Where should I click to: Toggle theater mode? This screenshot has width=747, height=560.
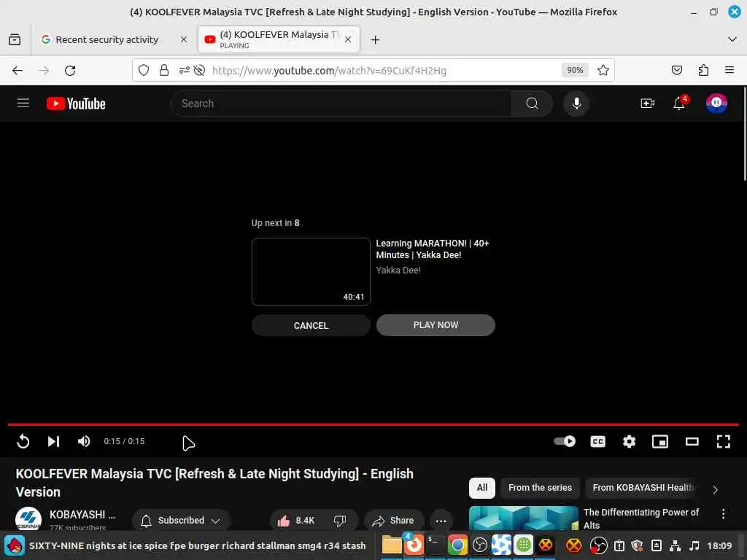click(692, 441)
